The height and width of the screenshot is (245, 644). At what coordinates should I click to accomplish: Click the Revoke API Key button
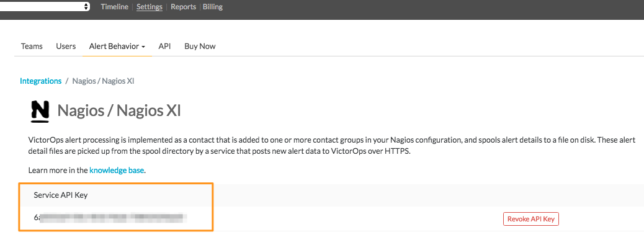coord(531,219)
